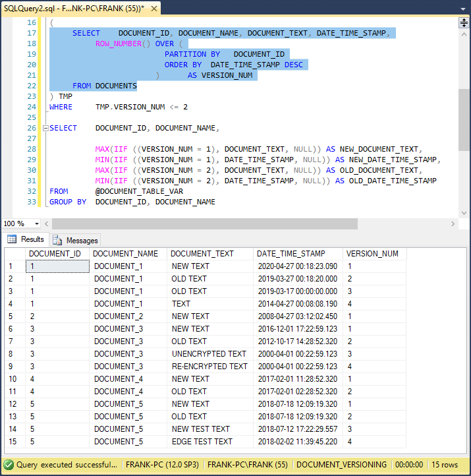Click the FRANK-PC (12.0 SP3) status entry

coord(162,465)
